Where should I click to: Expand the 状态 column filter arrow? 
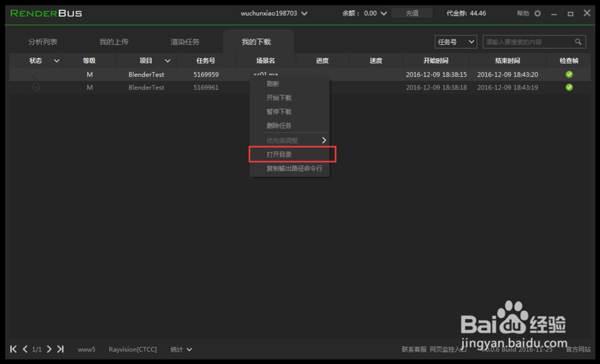tap(56, 61)
